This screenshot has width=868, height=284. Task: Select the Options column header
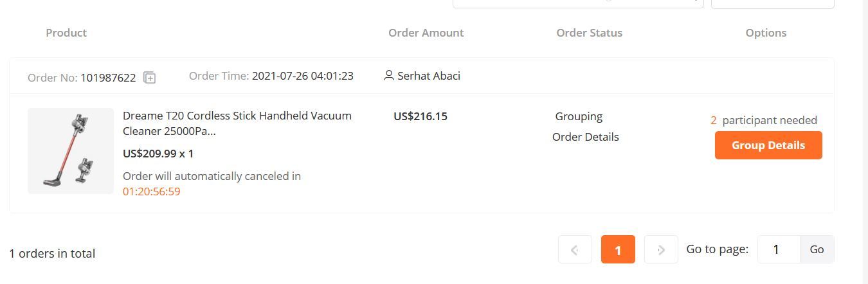coord(766,33)
